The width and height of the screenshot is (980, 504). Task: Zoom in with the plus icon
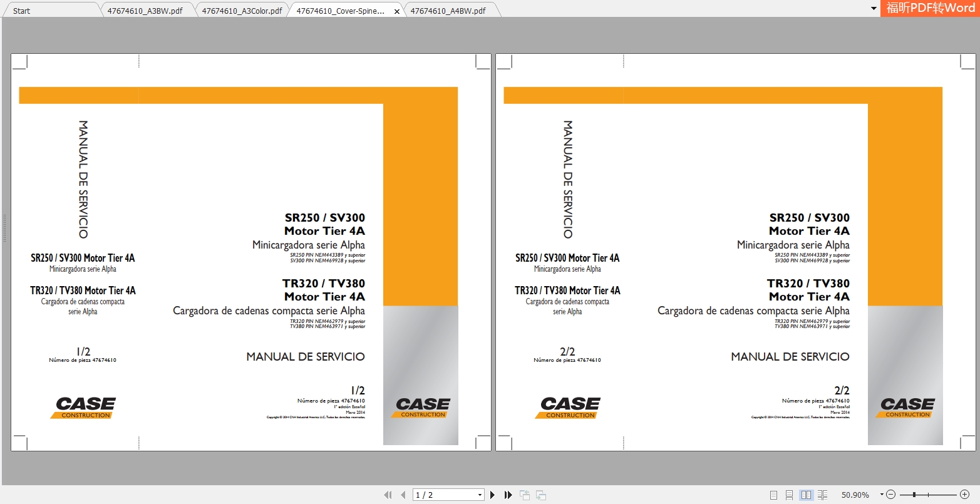point(964,495)
